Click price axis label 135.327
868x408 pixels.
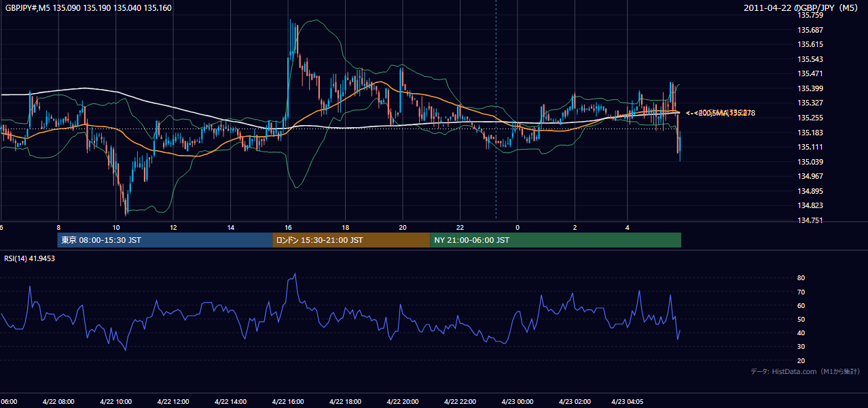[x=810, y=103]
